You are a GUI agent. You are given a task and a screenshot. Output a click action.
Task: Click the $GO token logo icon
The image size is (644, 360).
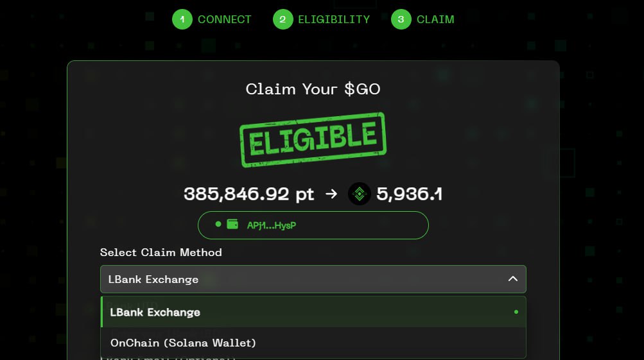(x=360, y=194)
